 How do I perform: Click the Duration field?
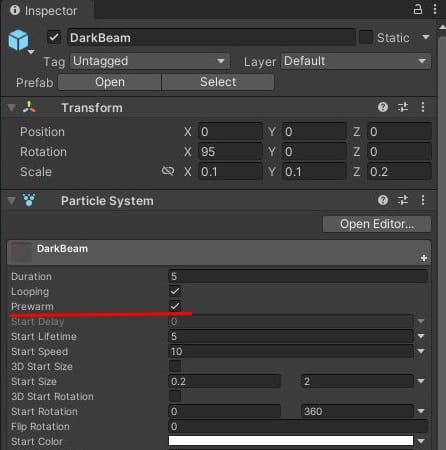pos(298,276)
